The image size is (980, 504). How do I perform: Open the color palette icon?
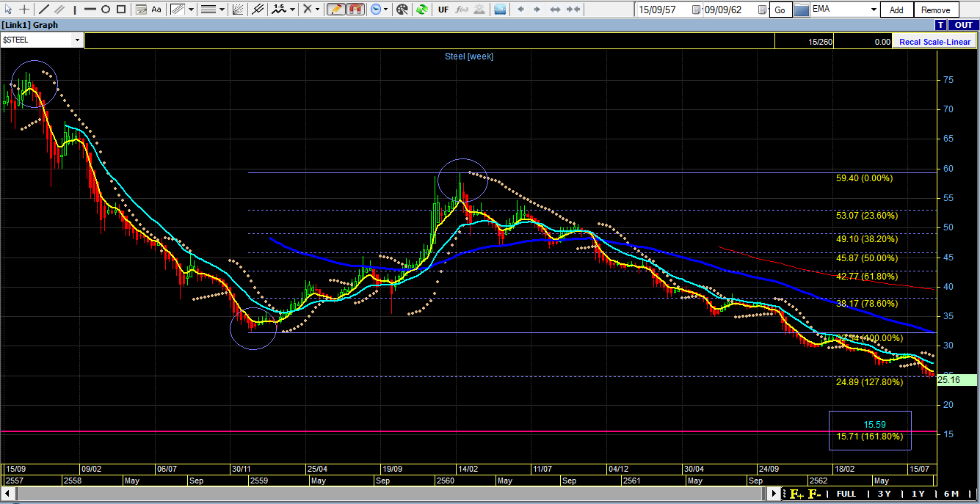click(402, 10)
